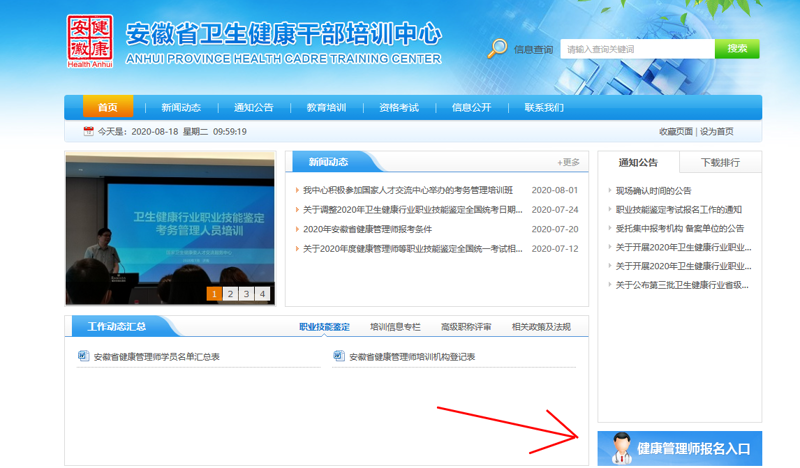Click the magnifying glass search icon

click(497, 48)
